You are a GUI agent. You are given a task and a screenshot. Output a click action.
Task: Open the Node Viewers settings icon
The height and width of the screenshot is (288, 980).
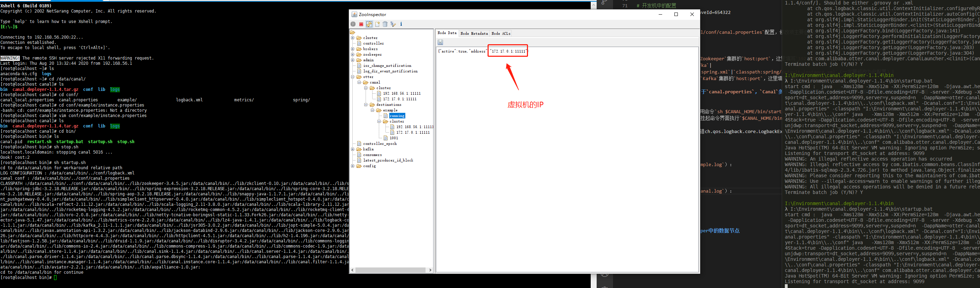tap(393, 24)
